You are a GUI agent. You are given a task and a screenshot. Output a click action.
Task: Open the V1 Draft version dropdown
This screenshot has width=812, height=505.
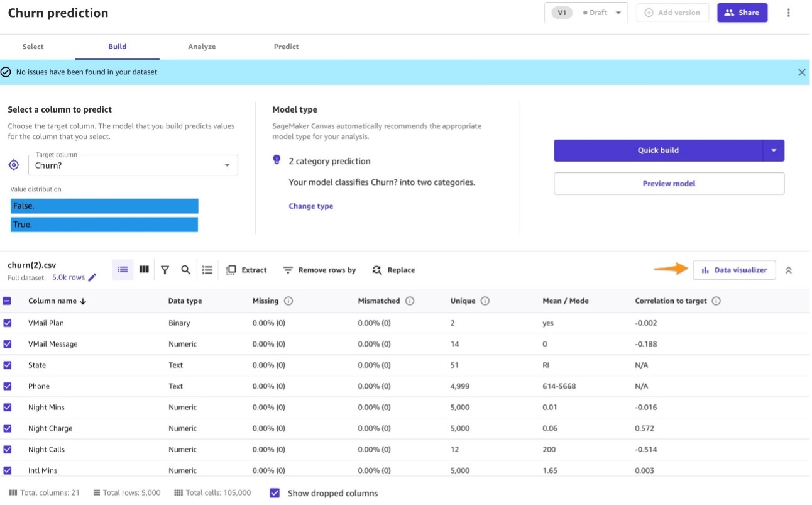point(586,13)
